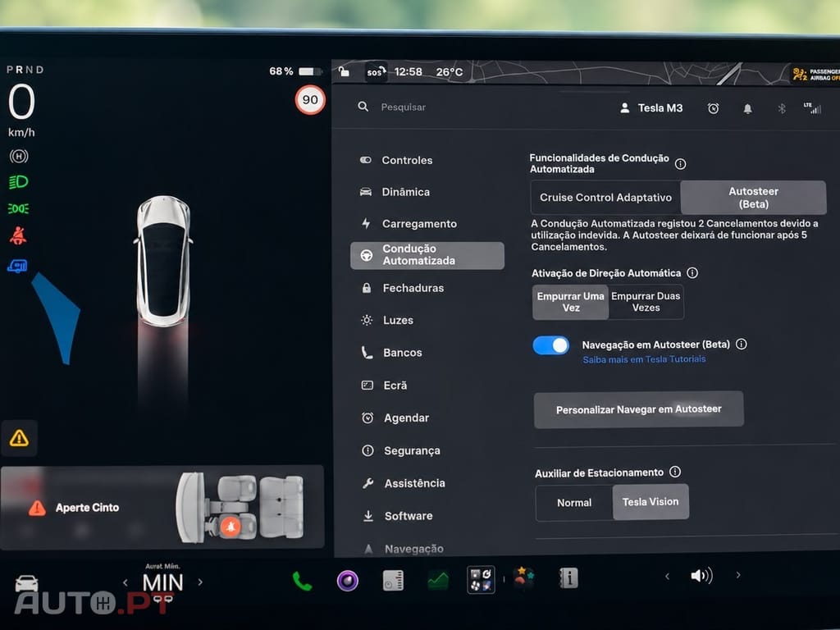Tap the seatbelt warning indicator
The height and width of the screenshot is (630, 840).
[x=18, y=235]
